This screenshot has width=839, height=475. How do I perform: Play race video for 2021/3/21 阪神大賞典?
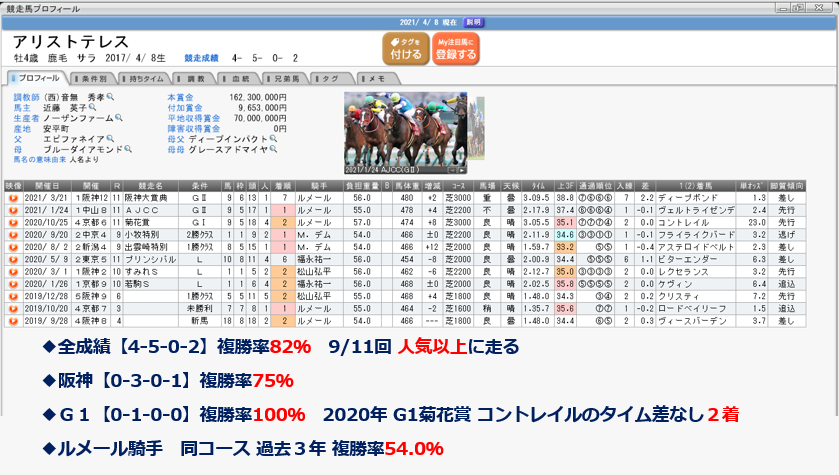(x=13, y=198)
